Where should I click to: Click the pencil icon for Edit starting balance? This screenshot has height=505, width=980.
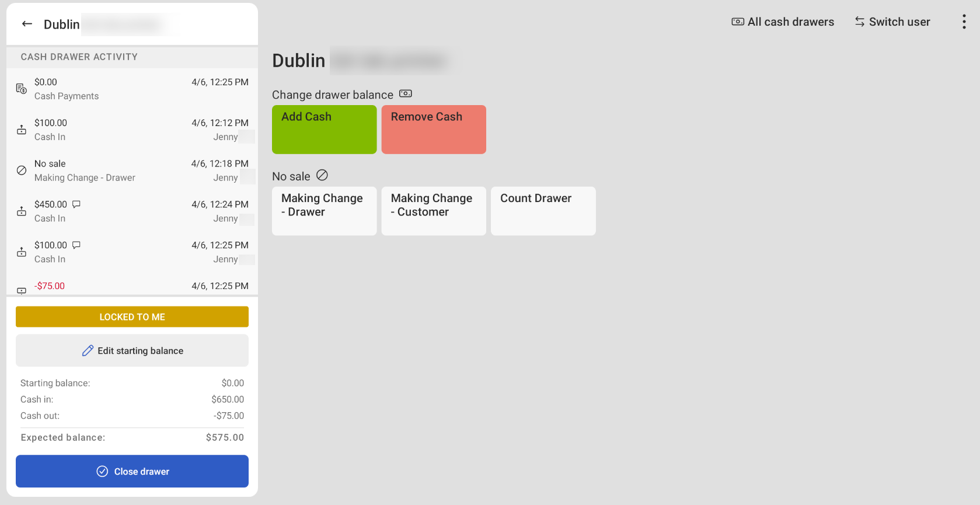point(88,350)
